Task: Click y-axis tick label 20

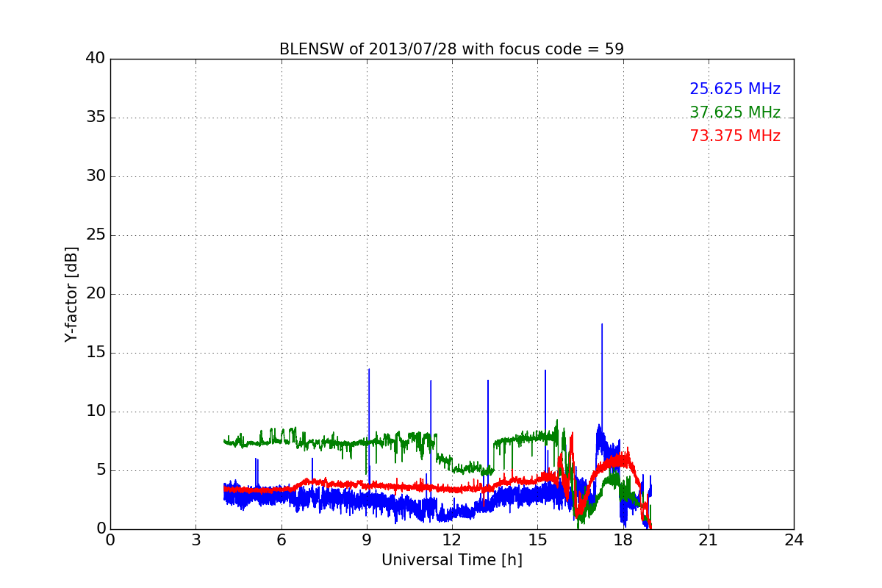Action: click(x=96, y=294)
